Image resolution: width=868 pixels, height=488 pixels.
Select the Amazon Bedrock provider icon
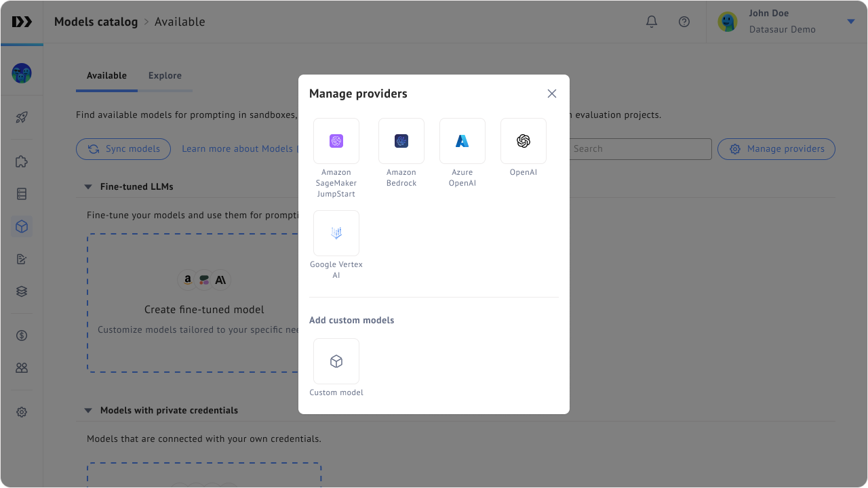point(401,141)
